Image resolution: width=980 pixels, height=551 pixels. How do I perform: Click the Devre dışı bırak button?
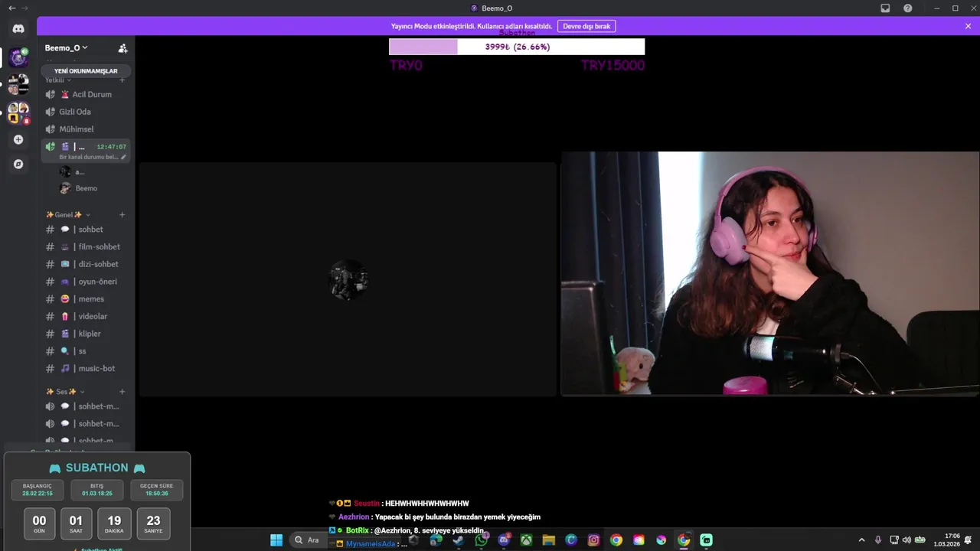(x=586, y=26)
